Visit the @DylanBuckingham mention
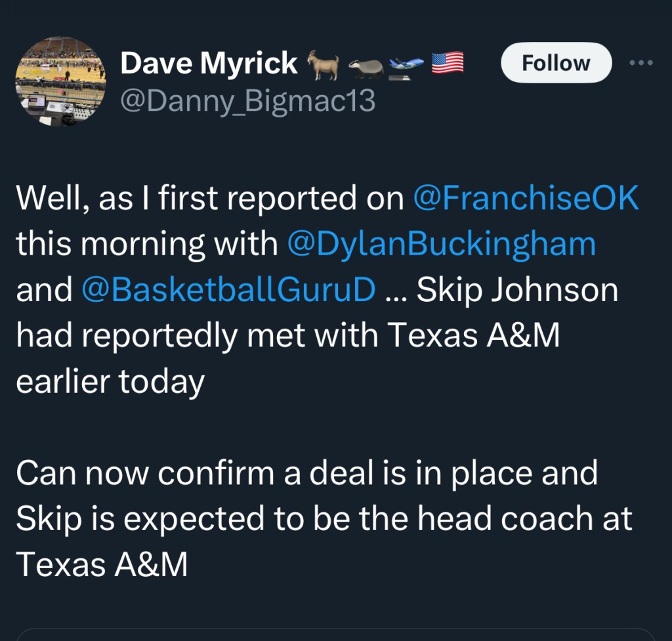This screenshot has width=672, height=641. click(x=442, y=244)
